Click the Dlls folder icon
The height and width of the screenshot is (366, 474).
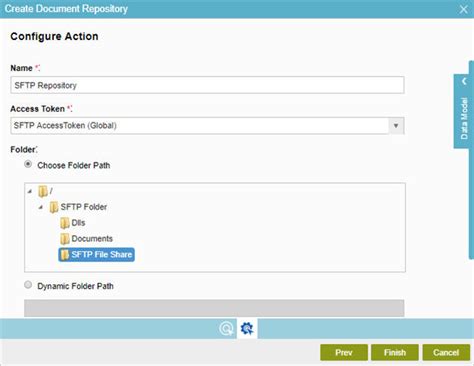[x=65, y=223]
